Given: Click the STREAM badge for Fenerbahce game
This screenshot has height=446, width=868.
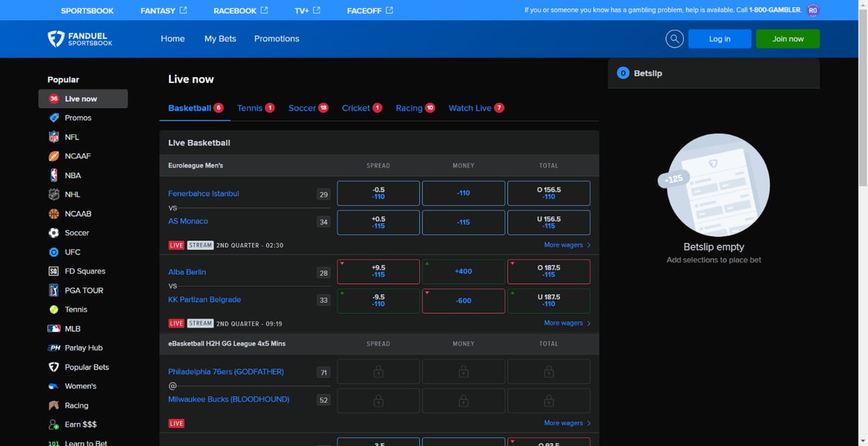Looking at the screenshot, I should [x=200, y=245].
